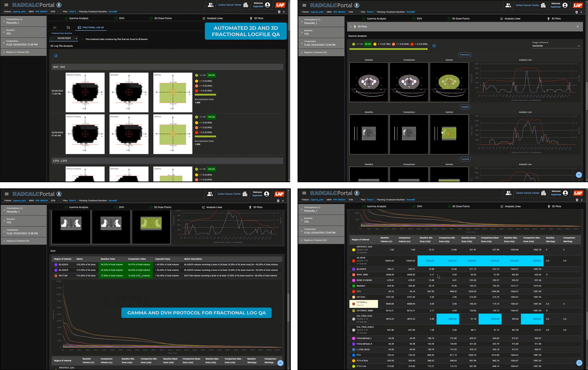Toggle the red CTV region dot
588x370 pixels.
353,292
